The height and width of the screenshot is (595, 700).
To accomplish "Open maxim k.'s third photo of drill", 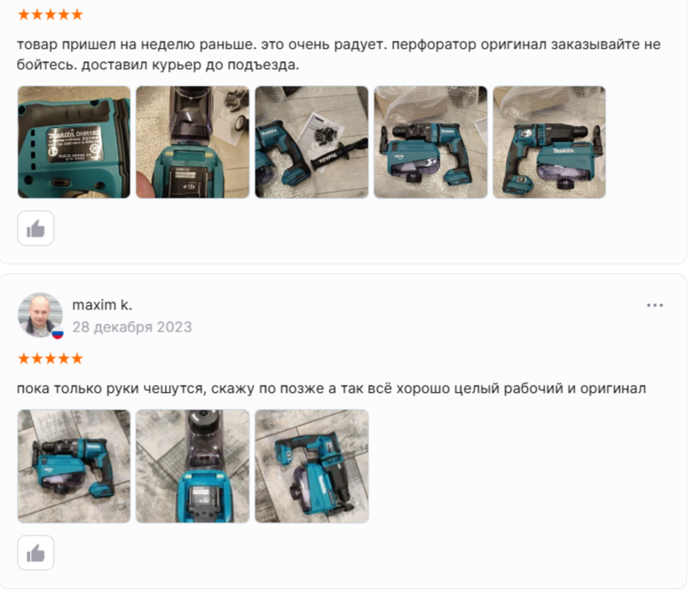I will 311,466.
